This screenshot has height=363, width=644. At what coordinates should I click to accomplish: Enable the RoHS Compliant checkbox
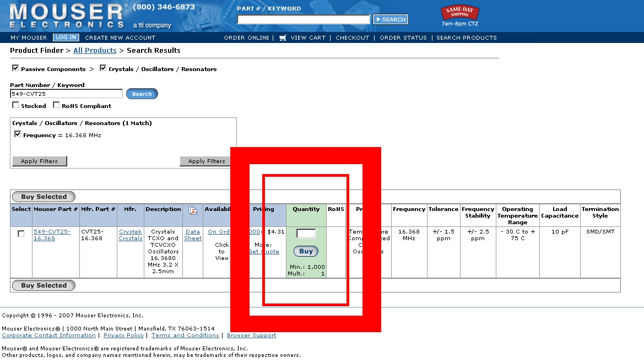(x=56, y=105)
